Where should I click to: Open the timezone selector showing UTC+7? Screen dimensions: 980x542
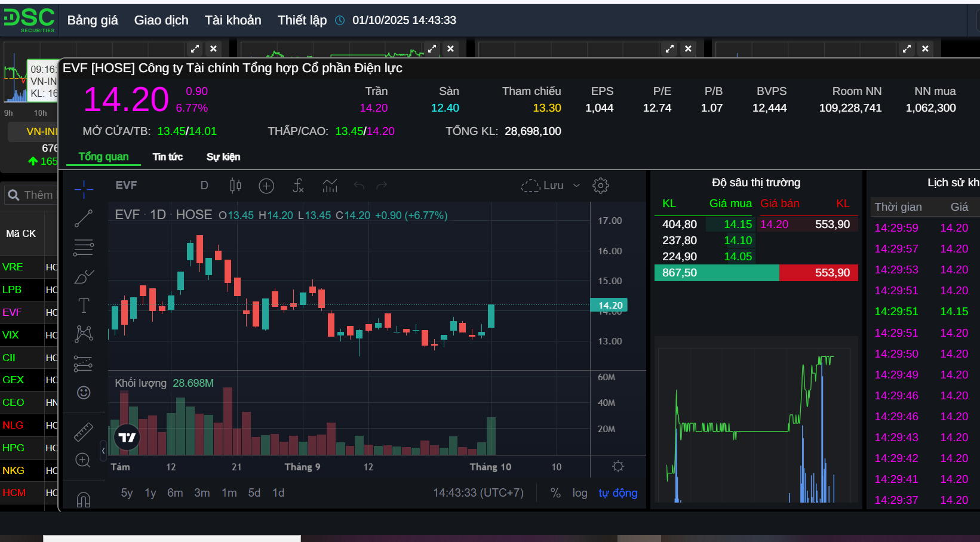tap(478, 493)
